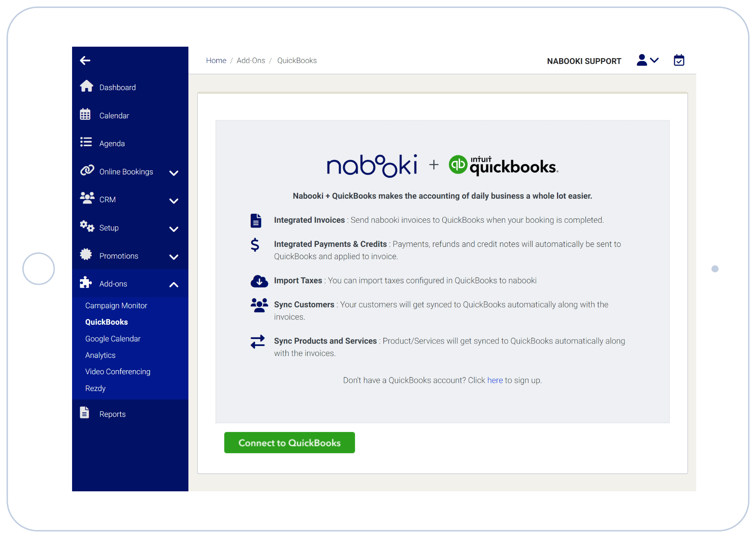Click the Intuit QuickBooks logo

tap(504, 165)
